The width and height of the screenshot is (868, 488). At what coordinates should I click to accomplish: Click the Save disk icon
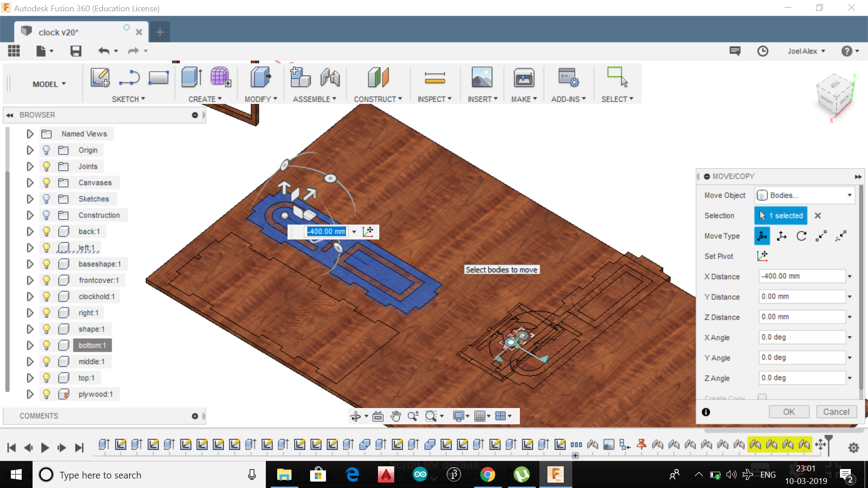pos(75,51)
